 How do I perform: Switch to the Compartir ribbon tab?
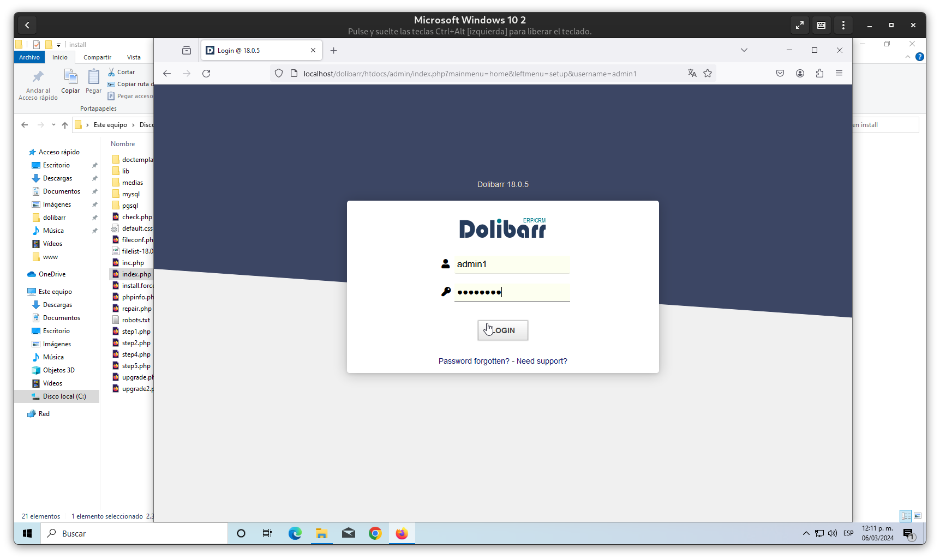pyautogui.click(x=97, y=57)
